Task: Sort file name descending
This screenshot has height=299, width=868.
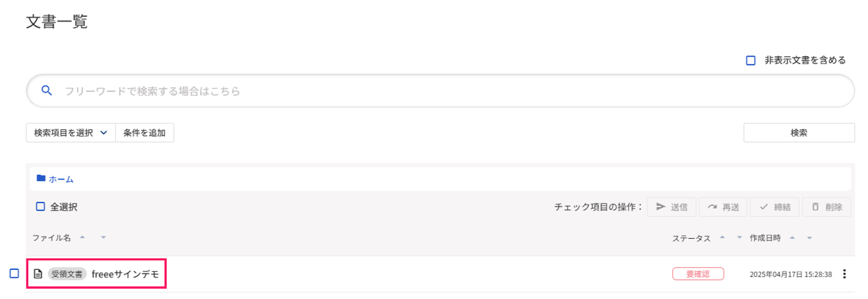Action: (103, 238)
